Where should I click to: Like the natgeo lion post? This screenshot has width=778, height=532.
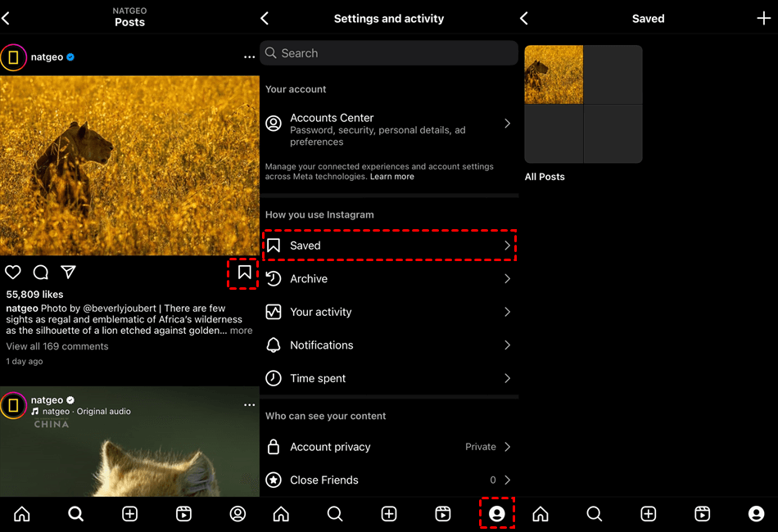click(13, 273)
